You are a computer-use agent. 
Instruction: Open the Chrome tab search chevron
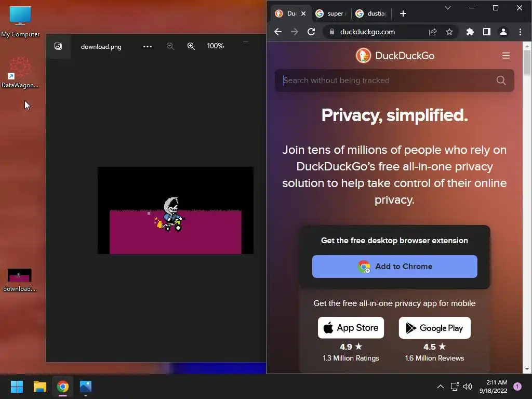(448, 8)
